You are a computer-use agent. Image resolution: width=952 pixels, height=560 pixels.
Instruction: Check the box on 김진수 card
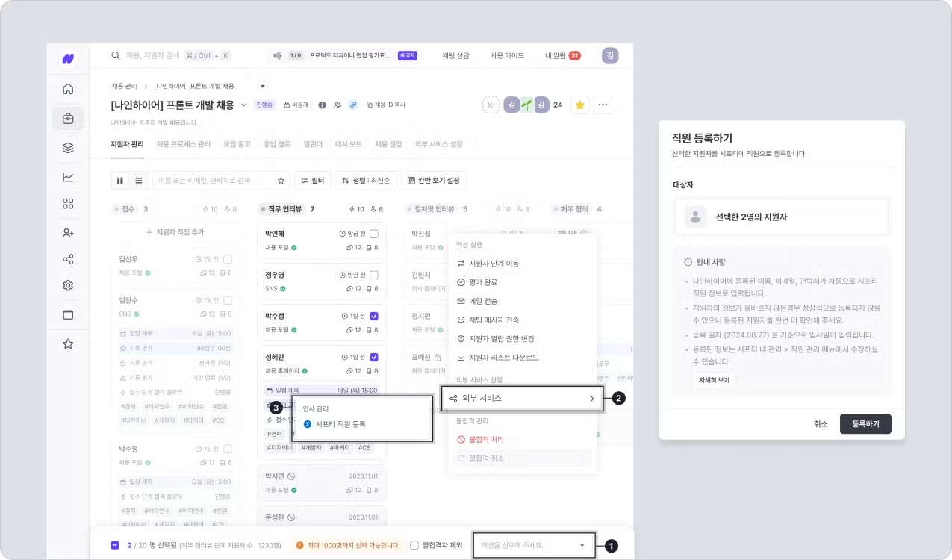[228, 300]
